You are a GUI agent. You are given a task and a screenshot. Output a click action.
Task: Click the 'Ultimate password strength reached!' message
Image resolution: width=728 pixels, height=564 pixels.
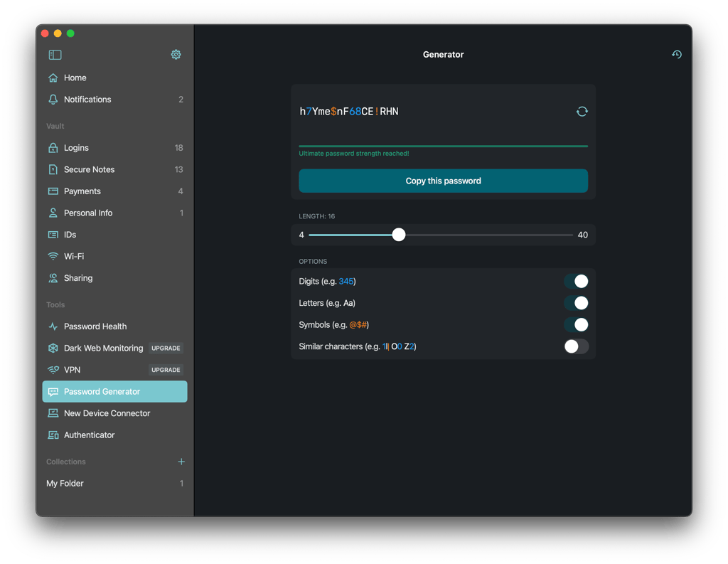point(354,154)
